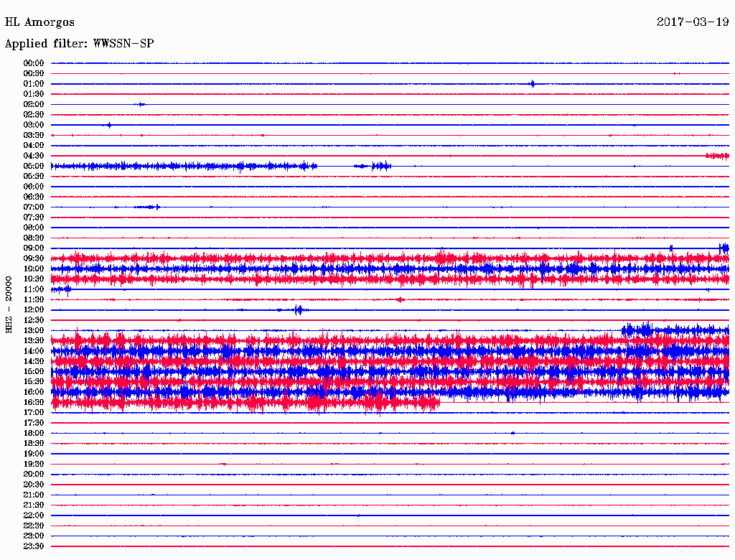Select the 18:30 time label
Image resolution: width=735 pixels, height=560 pixels.
tap(34, 443)
